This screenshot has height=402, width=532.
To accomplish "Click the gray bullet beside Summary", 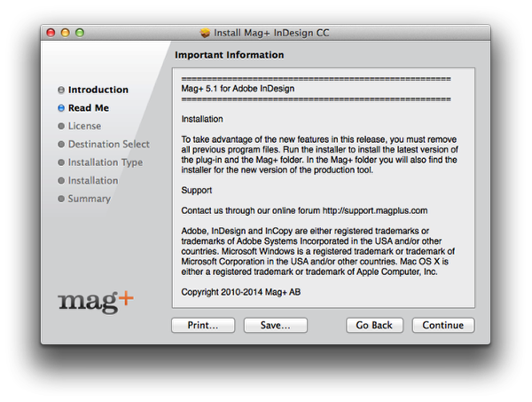I will click(x=61, y=199).
